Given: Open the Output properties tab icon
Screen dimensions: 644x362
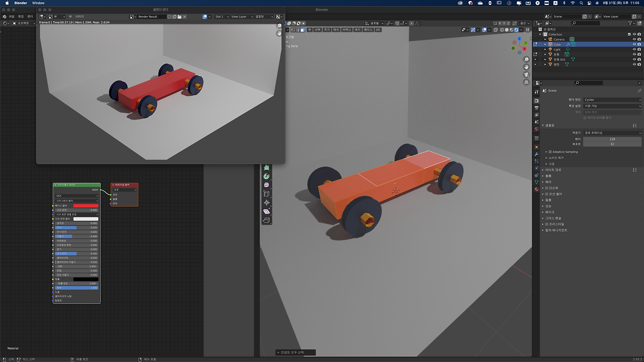Looking at the screenshot, I should [x=536, y=108].
